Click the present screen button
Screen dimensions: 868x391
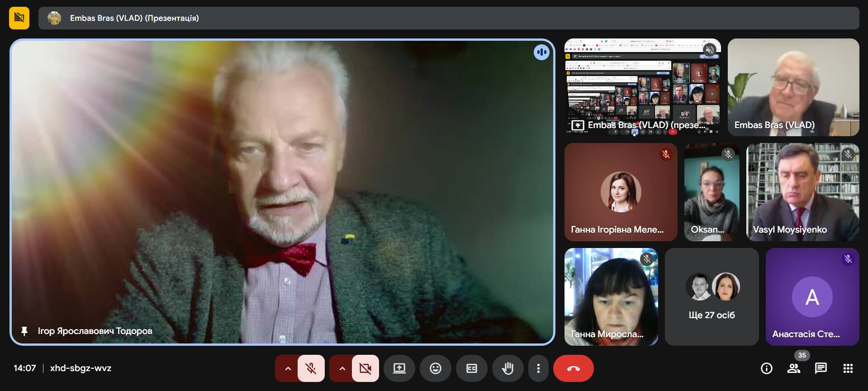399,368
